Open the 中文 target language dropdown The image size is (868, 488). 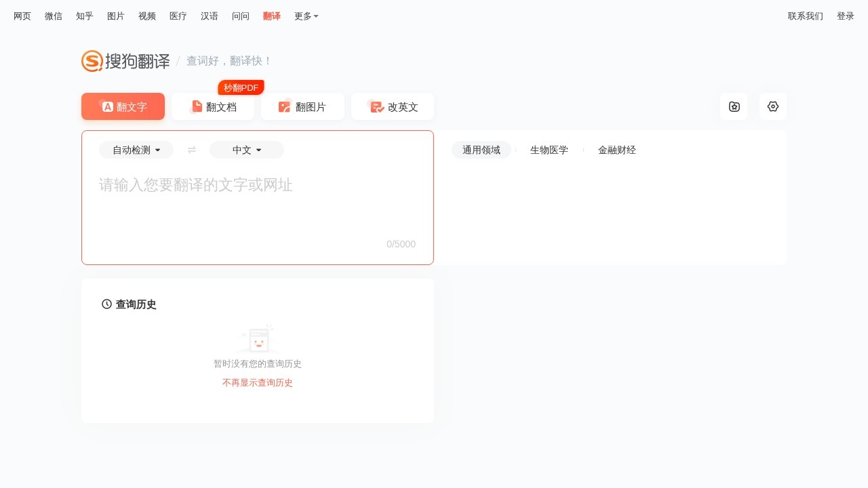[x=246, y=150]
